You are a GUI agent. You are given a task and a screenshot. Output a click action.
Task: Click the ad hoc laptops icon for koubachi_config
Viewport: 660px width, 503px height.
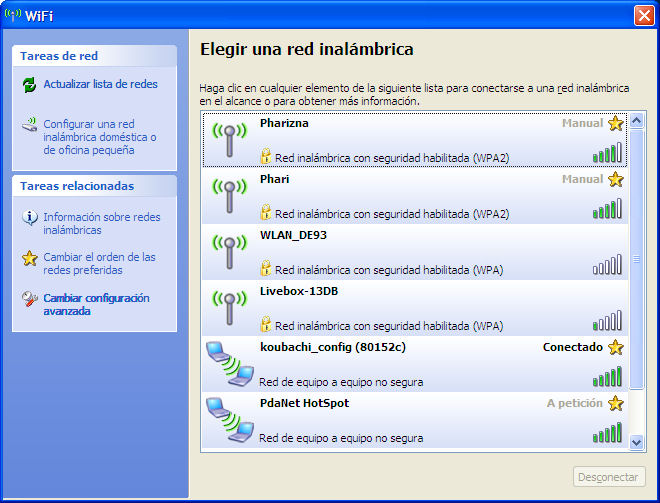point(230,364)
